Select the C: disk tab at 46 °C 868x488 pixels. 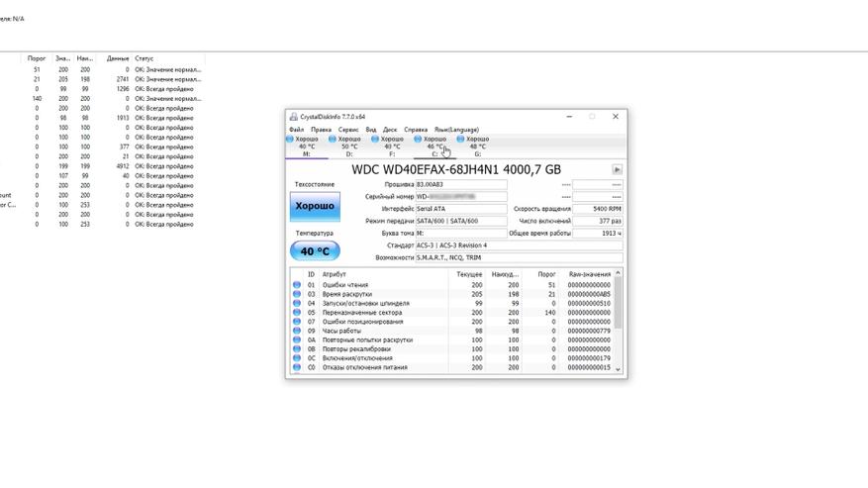pos(434,146)
